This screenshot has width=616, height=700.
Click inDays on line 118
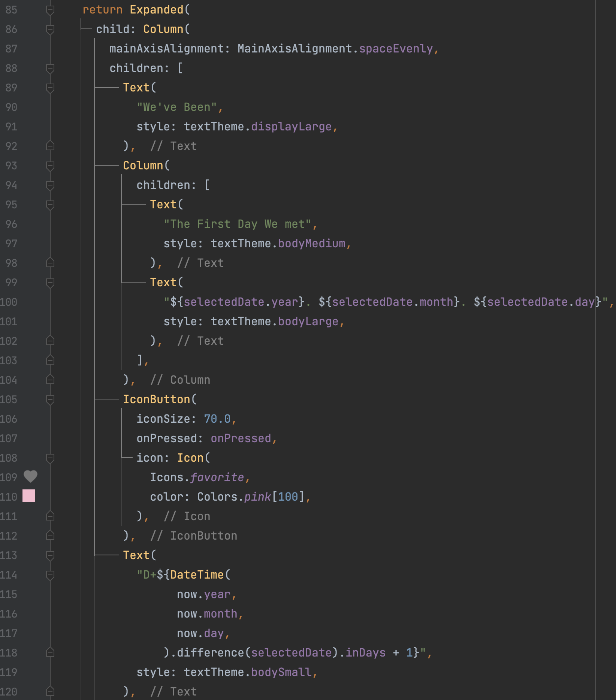click(365, 653)
